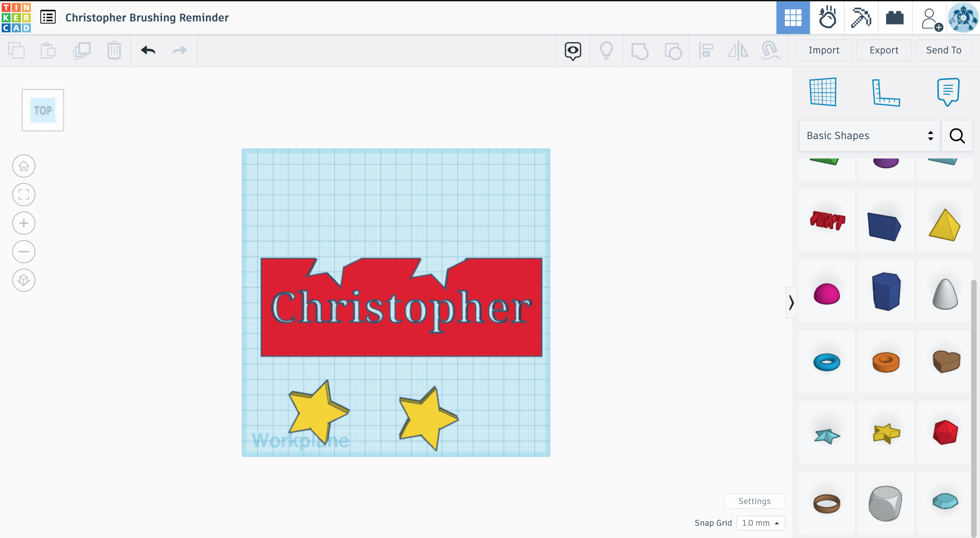
Task: Open the Send To menu
Action: coord(943,50)
